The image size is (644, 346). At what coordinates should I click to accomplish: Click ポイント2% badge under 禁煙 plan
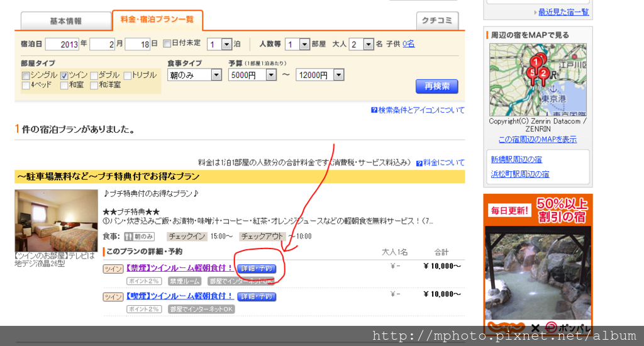point(143,281)
